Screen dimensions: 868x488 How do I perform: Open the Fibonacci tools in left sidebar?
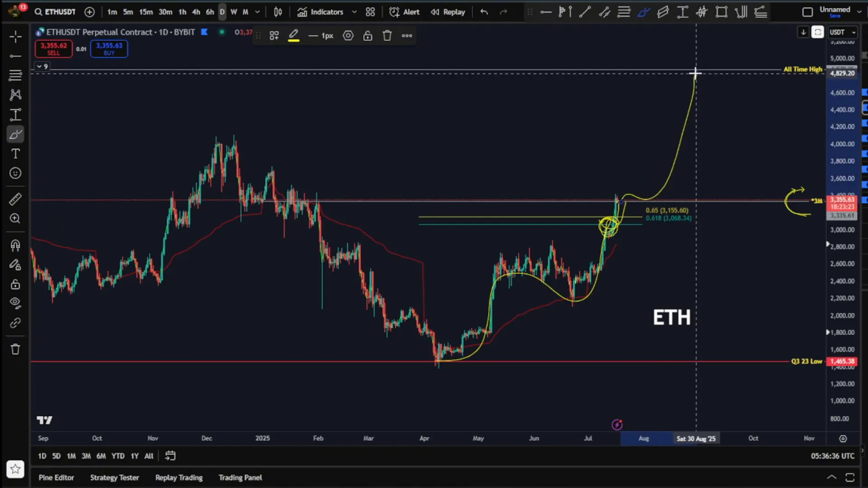click(15, 75)
